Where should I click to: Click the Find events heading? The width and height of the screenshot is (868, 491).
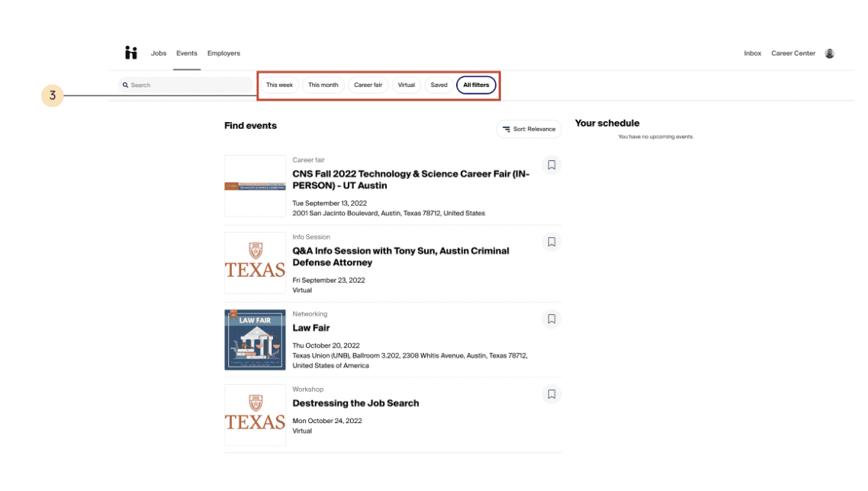point(250,126)
